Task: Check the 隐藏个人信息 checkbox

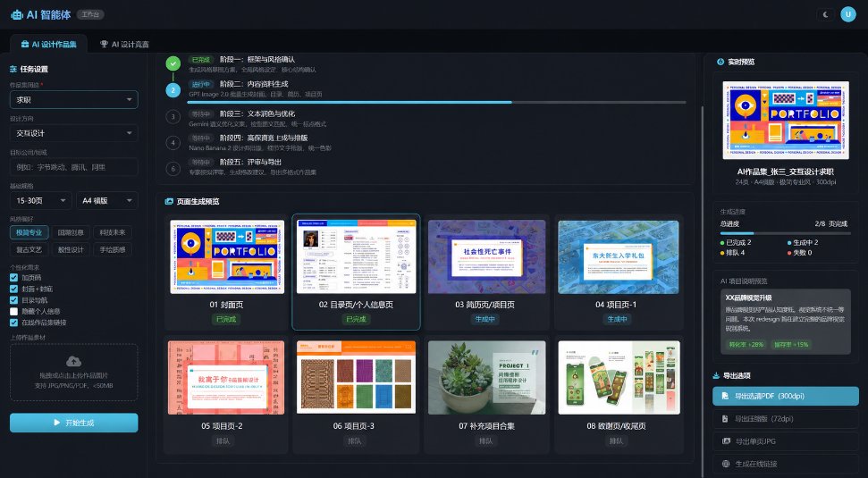Action: tap(13, 312)
